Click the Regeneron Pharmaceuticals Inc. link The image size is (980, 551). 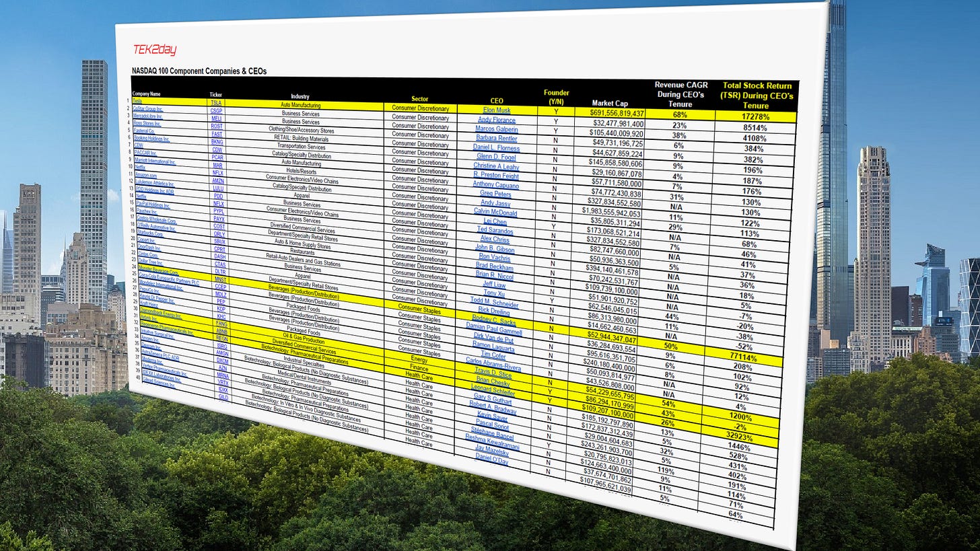click(167, 328)
